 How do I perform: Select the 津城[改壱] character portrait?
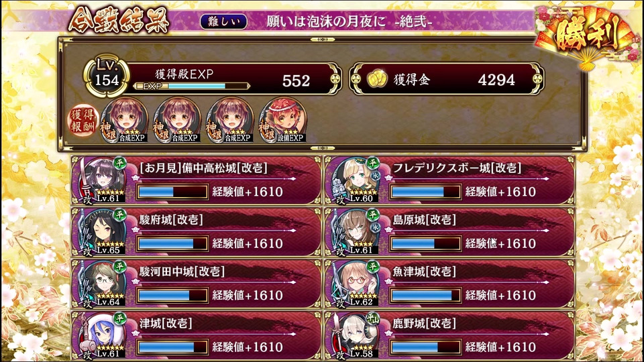pos(102,335)
